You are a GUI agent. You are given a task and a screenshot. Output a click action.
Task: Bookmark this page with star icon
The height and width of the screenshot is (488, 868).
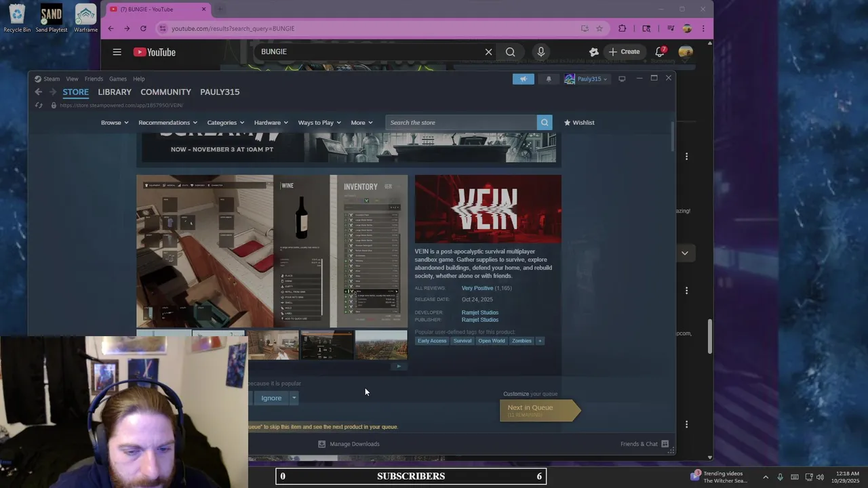click(x=599, y=28)
